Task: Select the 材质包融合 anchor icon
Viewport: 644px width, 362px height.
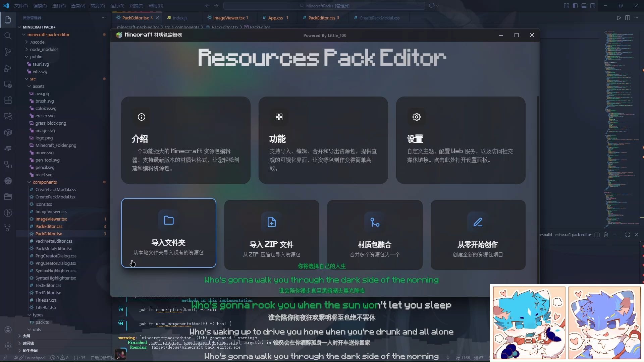Action: pos(374,222)
